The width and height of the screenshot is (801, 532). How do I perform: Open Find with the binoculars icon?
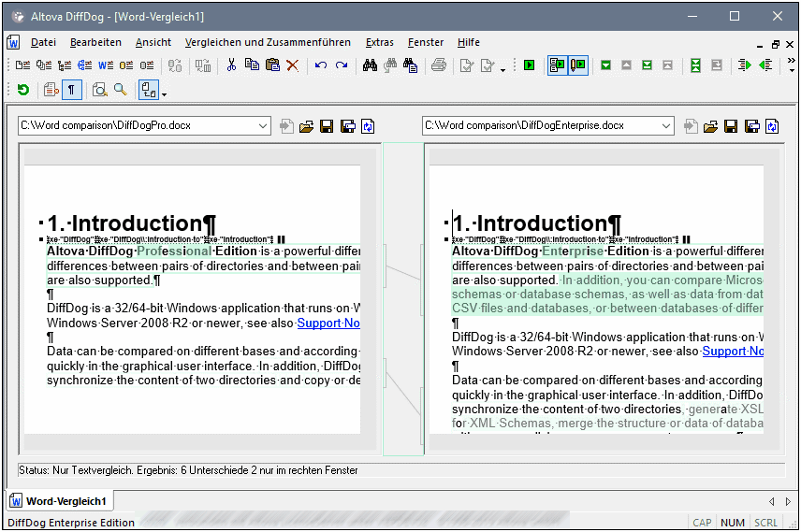[x=370, y=65]
